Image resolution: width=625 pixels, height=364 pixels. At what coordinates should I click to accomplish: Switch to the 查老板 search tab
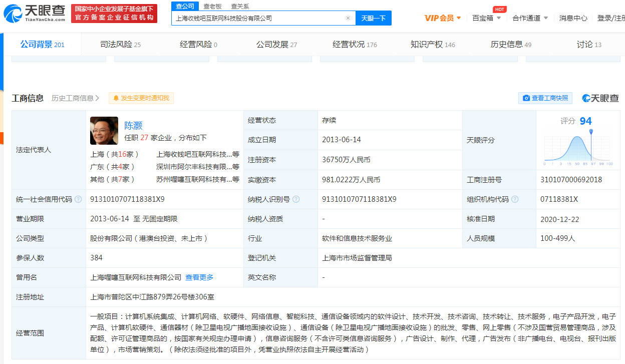pos(213,6)
